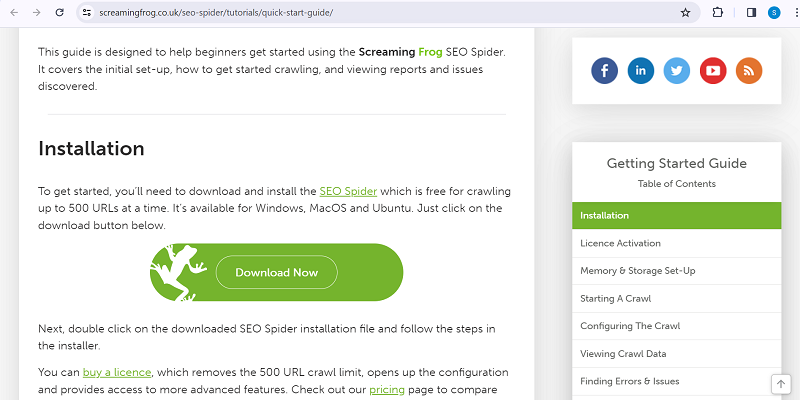Select Installation in table of contents
The width and height of the screenshot is (800, 400).
click(x=676, y=215)
